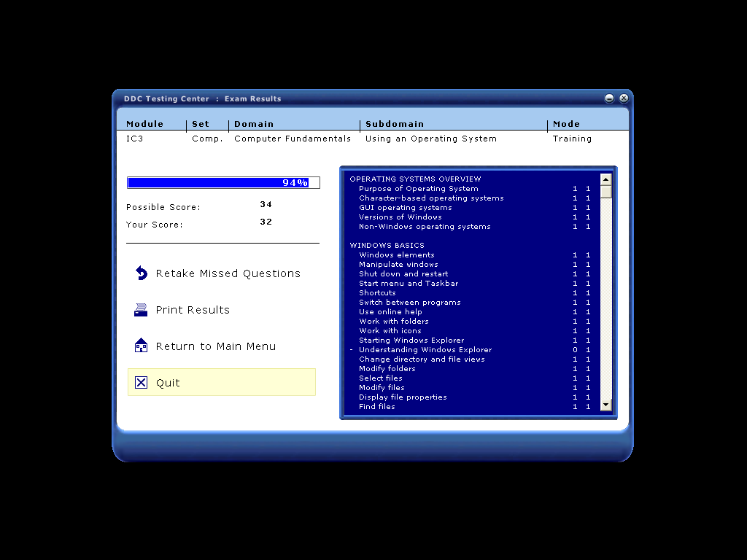The width and height of the screenshot is (747, 560).
Task: Select Switch between programs row
Action: [x=474, y=303]
